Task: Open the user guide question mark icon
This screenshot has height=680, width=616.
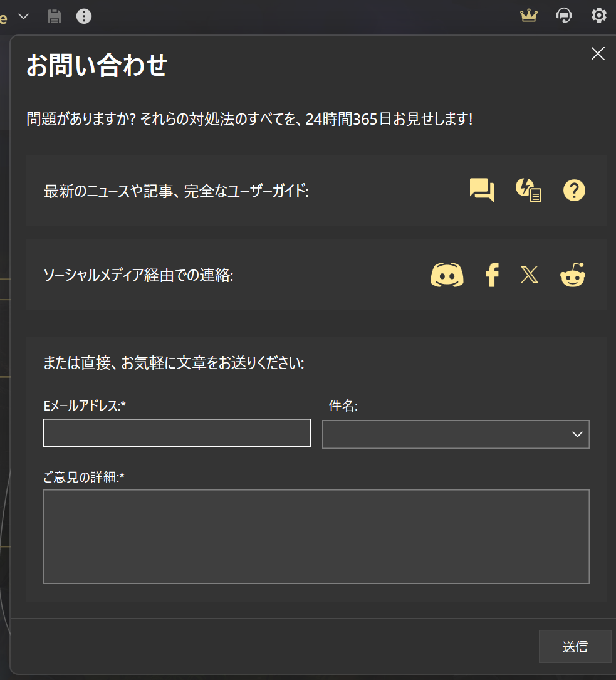Action: pos(574,190)
